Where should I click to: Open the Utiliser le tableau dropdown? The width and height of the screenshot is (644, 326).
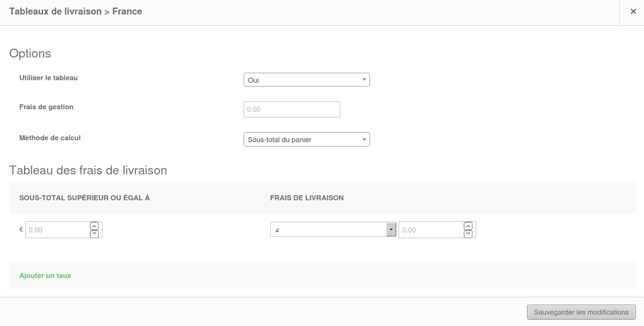306,80
